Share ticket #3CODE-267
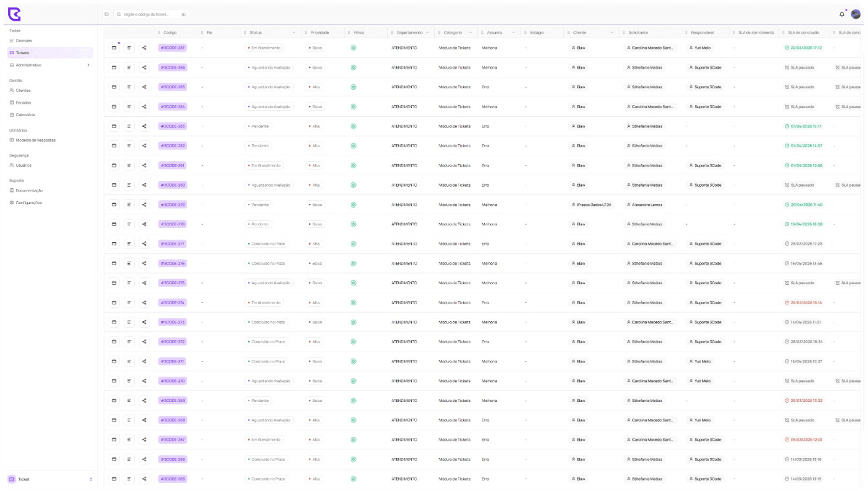The height and width of the screenshot is (491, 868). (144, 439)
